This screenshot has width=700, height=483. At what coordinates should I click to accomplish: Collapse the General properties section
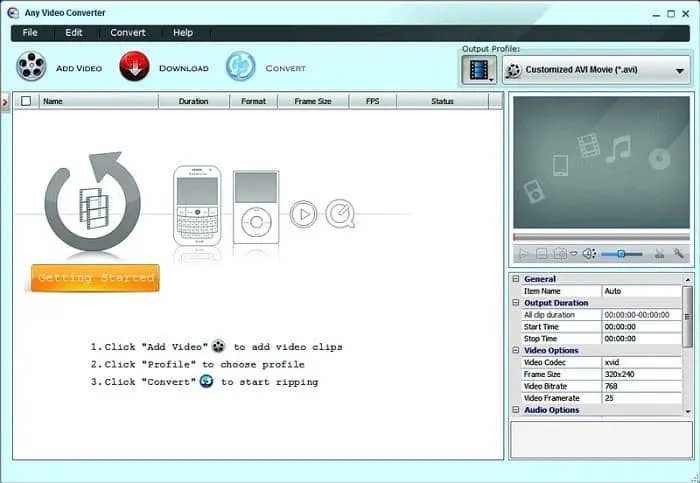pos(516,279)
